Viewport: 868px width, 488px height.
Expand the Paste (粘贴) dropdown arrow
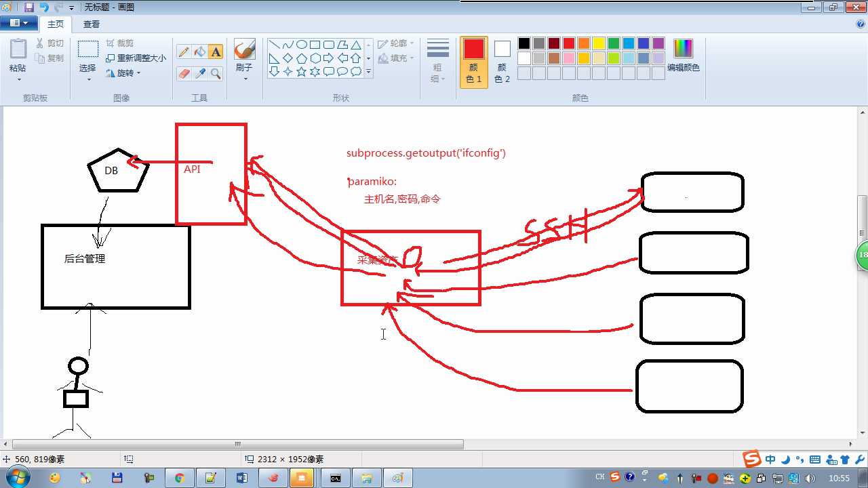click(18, 79)
